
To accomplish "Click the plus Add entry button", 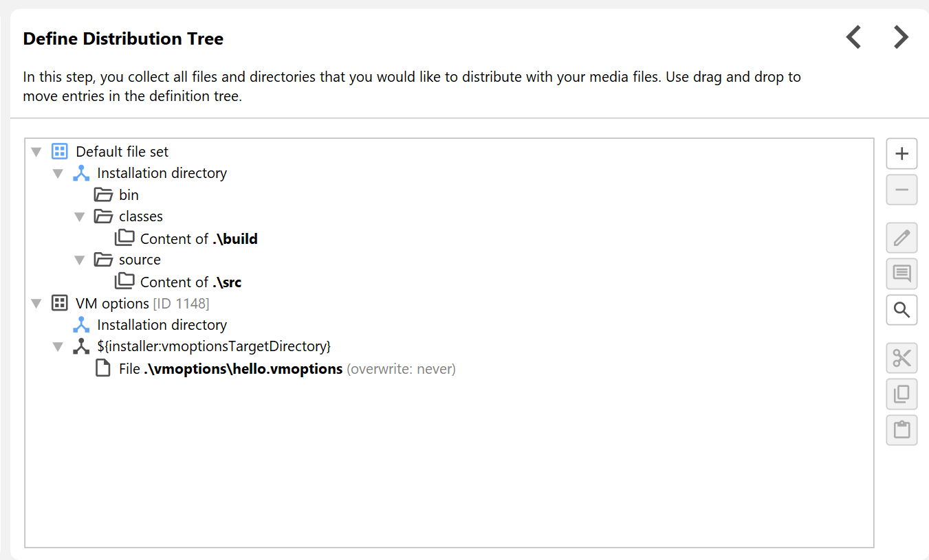I will click(x=901, y=154).
